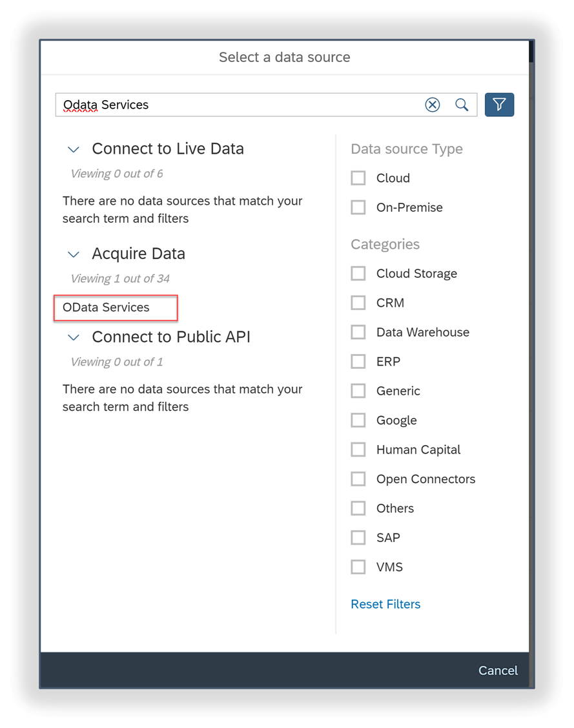
Task: Check the VMS category checkbox
Action: (x=358, y=567)
